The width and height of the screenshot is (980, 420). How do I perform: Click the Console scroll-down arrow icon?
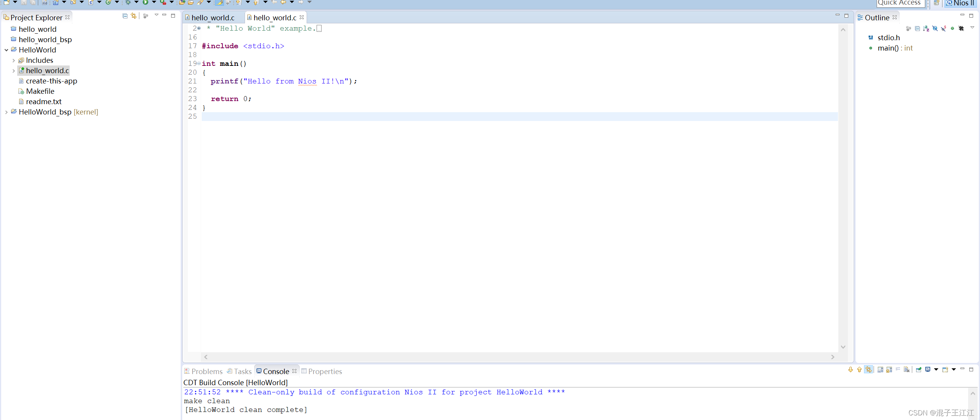pos(851,369)
